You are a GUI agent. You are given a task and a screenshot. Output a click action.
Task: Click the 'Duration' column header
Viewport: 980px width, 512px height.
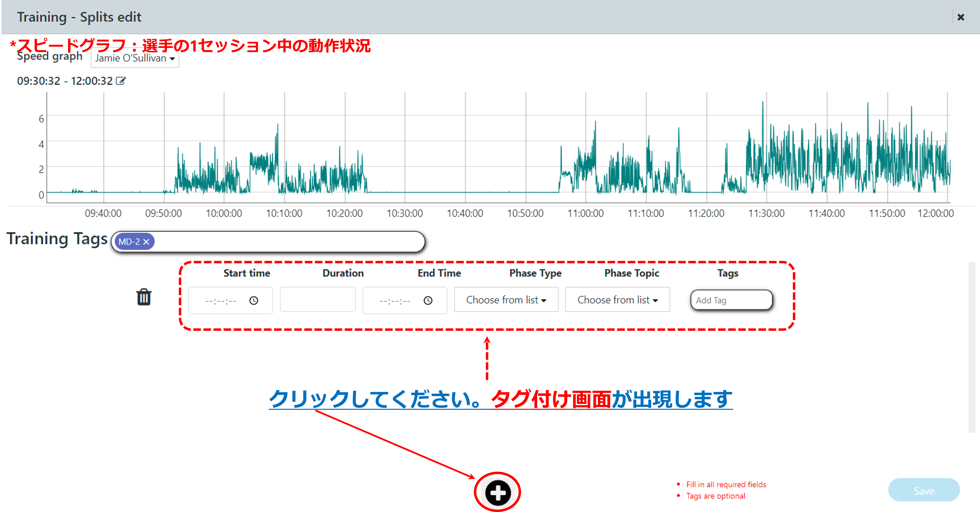click(343, 273)
